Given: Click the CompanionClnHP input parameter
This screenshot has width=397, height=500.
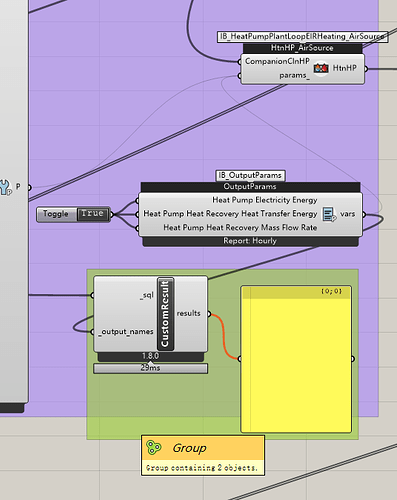Looking at the screenshot, I should [277, 61].
